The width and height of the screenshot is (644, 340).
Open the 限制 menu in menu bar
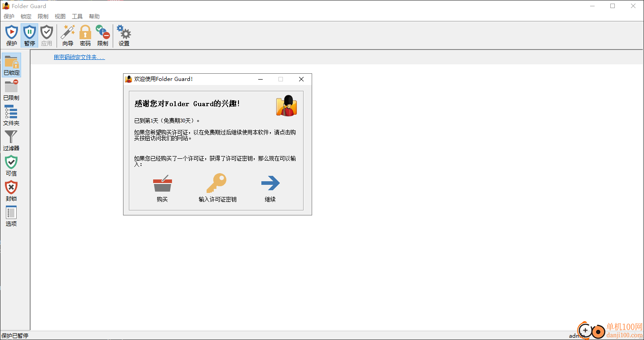43,17
